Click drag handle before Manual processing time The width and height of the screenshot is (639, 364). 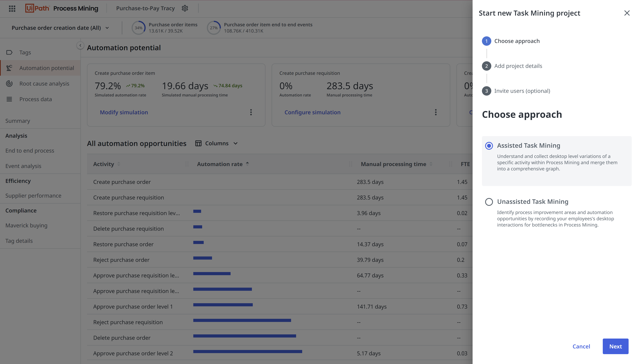click(x=350, y=164)
